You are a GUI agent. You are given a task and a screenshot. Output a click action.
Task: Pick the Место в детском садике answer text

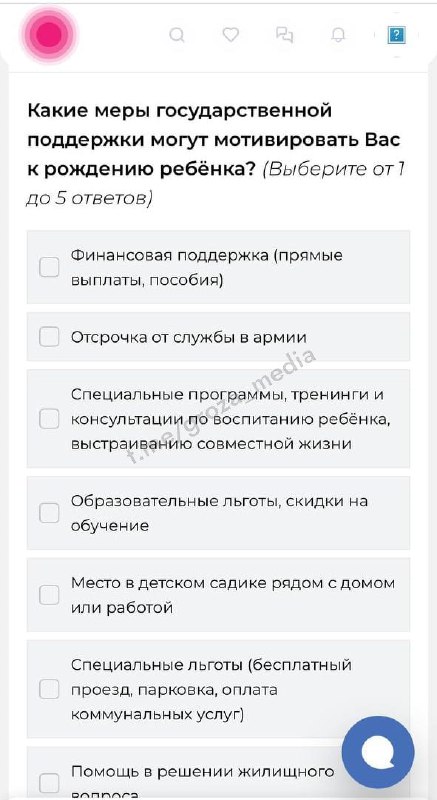(x=233, y=595)
